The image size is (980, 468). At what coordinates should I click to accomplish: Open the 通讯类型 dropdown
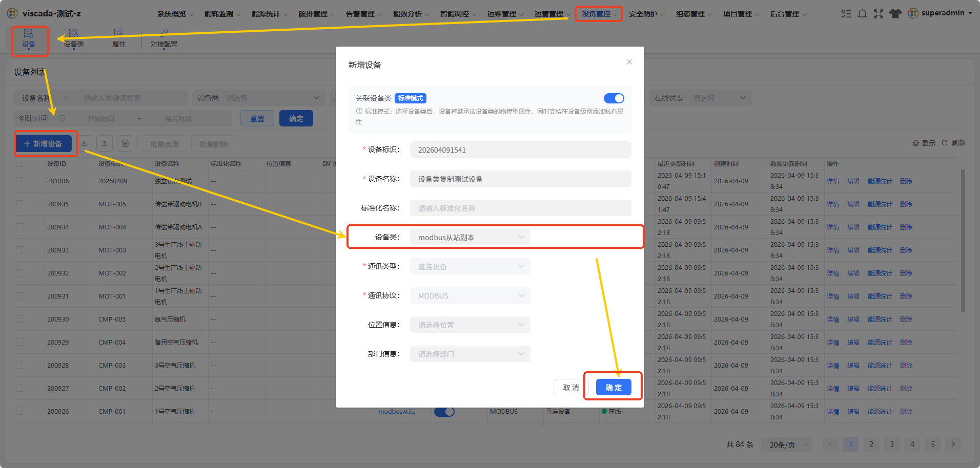coord(470,266)
